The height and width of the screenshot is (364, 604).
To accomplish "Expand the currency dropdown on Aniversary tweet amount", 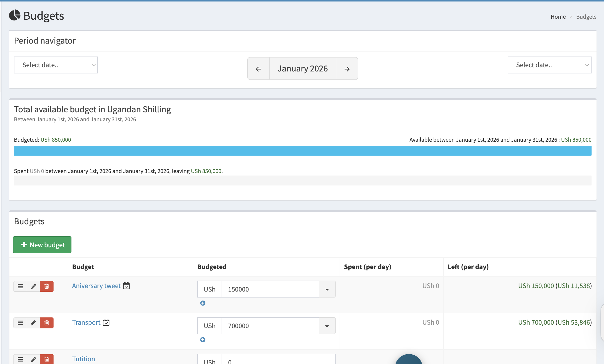I will point(327,289).
